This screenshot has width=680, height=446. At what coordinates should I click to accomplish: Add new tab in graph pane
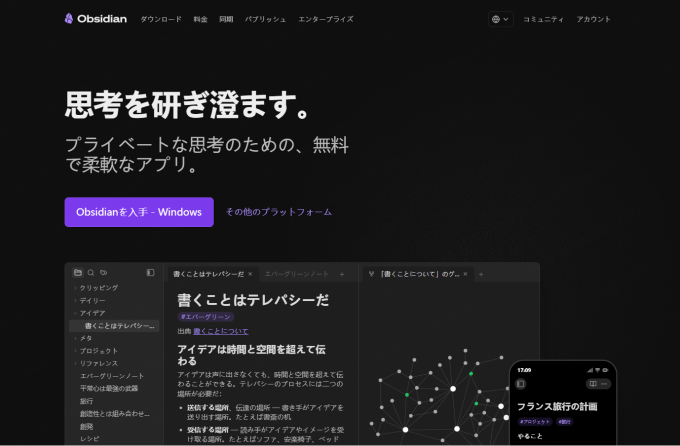pos(481,274)
